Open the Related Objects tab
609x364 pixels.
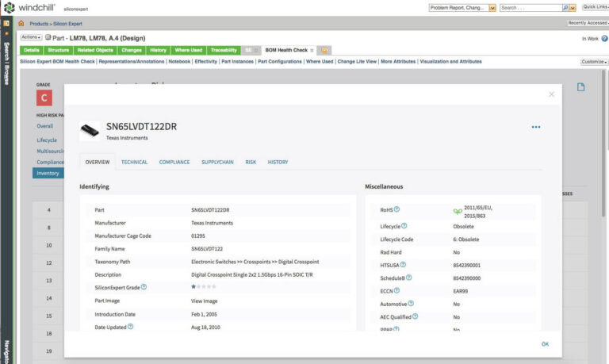tap(95, 50)
